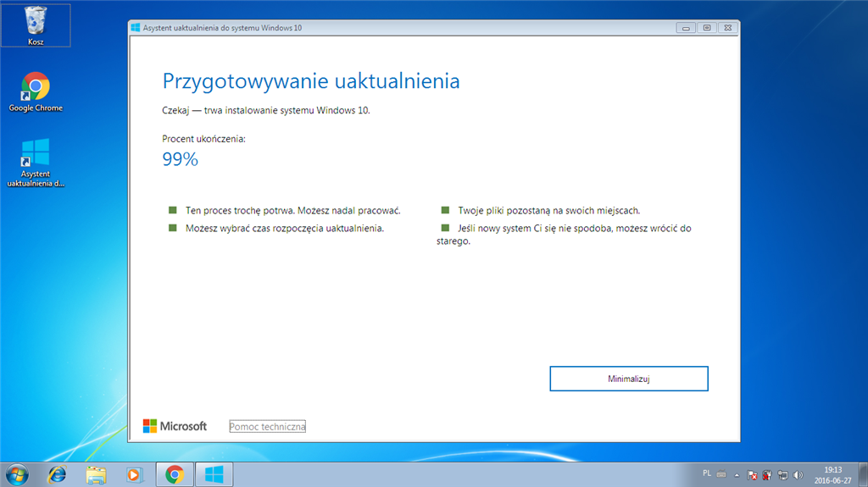Select the Kosz recycle bin desktop icon
The width and height of the screenshot is (868, 487).
[x=36, y=25]
